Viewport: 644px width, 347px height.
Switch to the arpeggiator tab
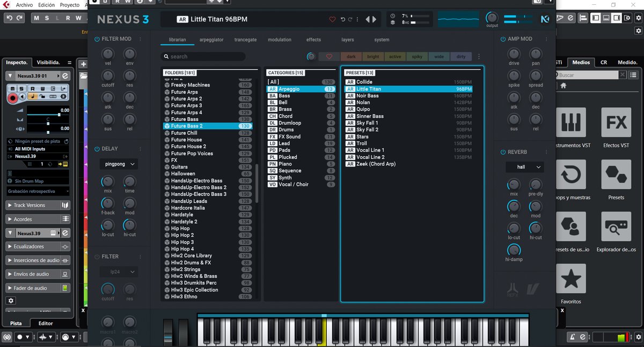point(211,40)
